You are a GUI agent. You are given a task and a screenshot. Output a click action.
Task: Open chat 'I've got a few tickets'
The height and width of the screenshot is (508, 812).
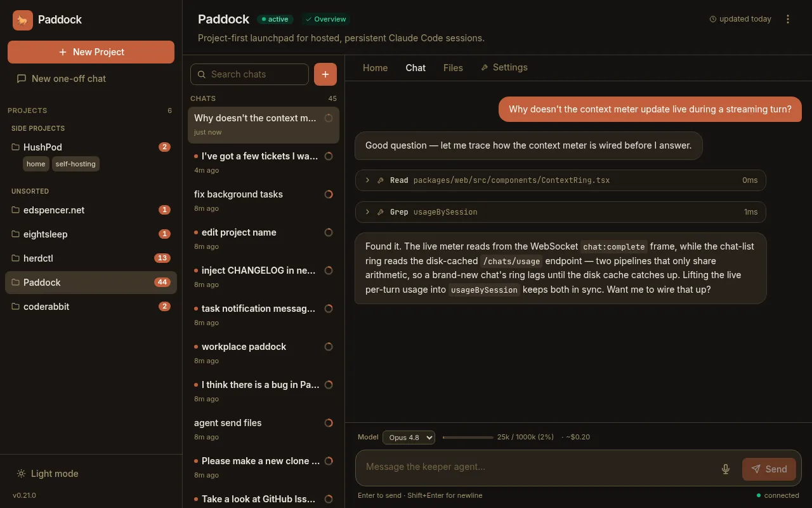(263, 163)
